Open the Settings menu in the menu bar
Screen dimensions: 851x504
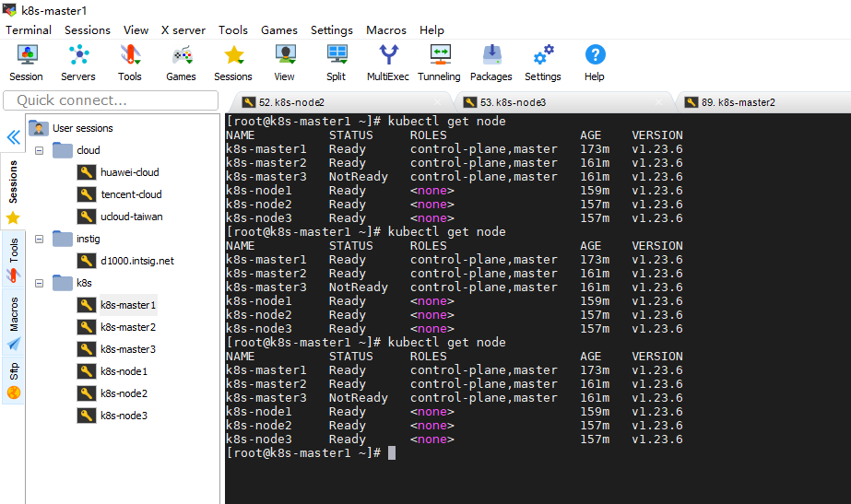(x=332, y=30)
